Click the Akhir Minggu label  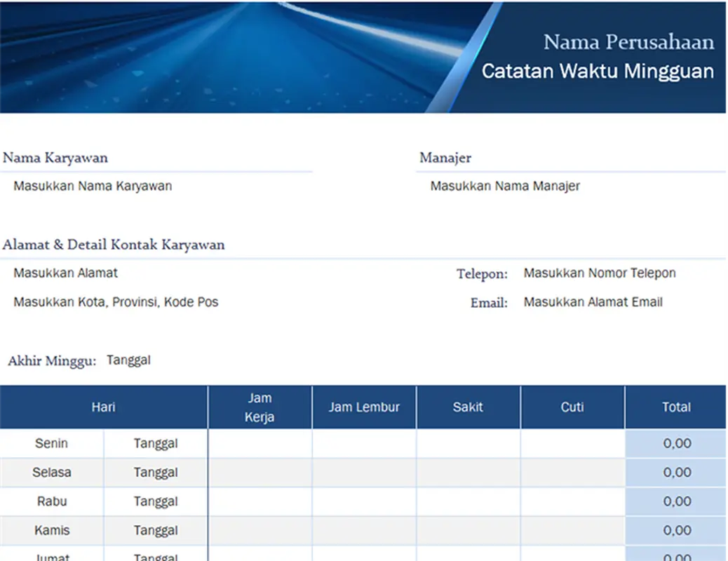(52, 361)
